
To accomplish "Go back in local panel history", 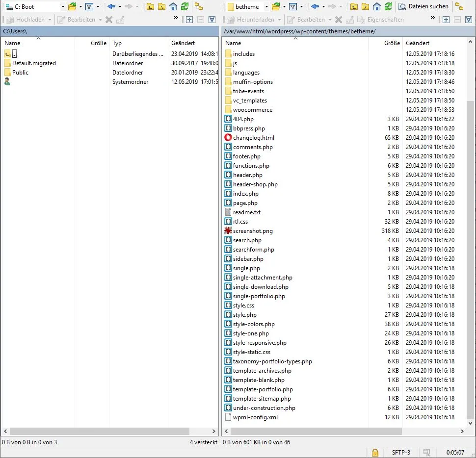I will click(111, 6).
